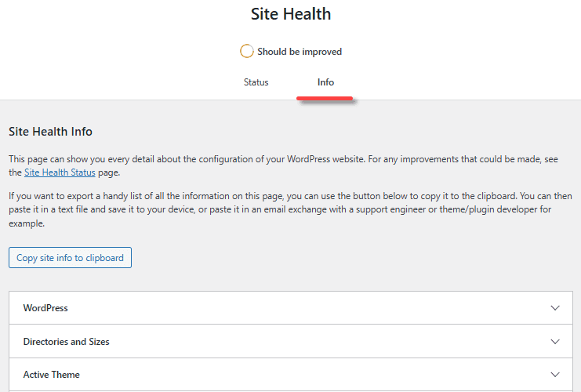Click the Site Health page title

[291, 14]
